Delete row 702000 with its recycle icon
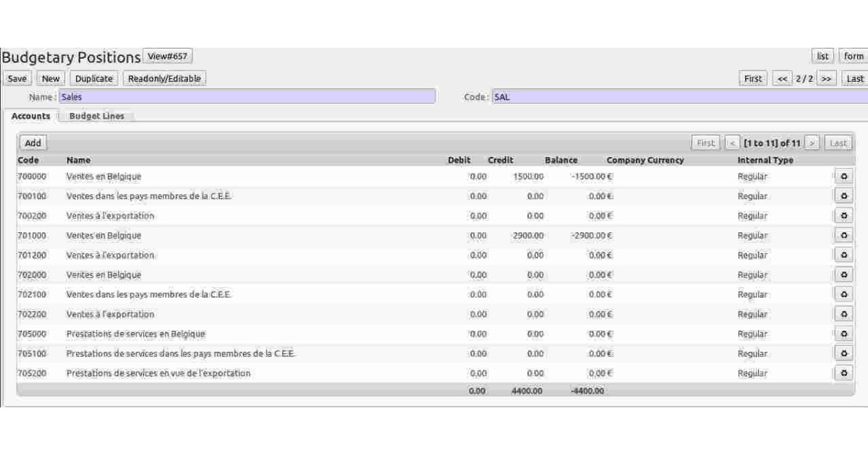 point(843,275)
